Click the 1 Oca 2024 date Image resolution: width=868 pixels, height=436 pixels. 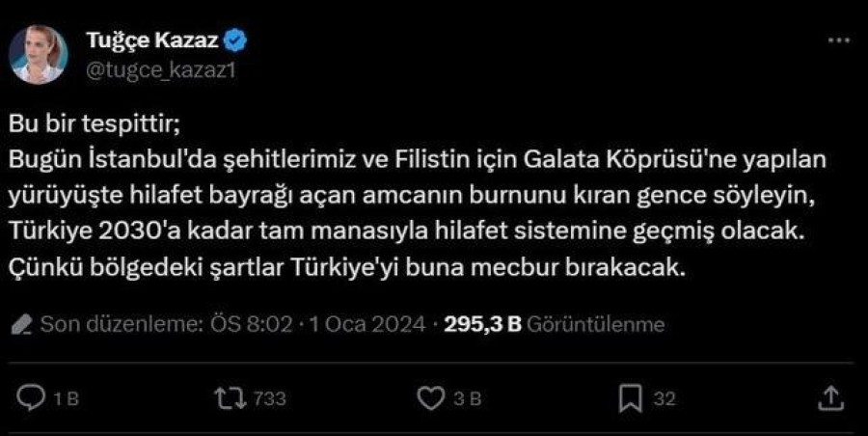coord(367,325)
